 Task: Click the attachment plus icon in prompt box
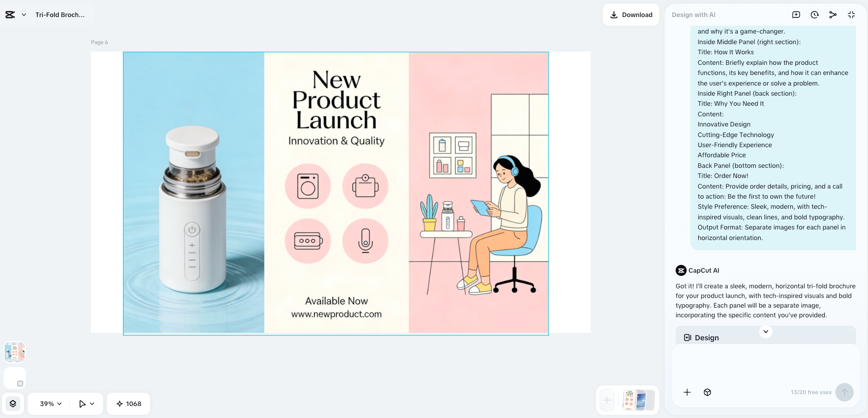pyautogui.click(x=687, y=392)
